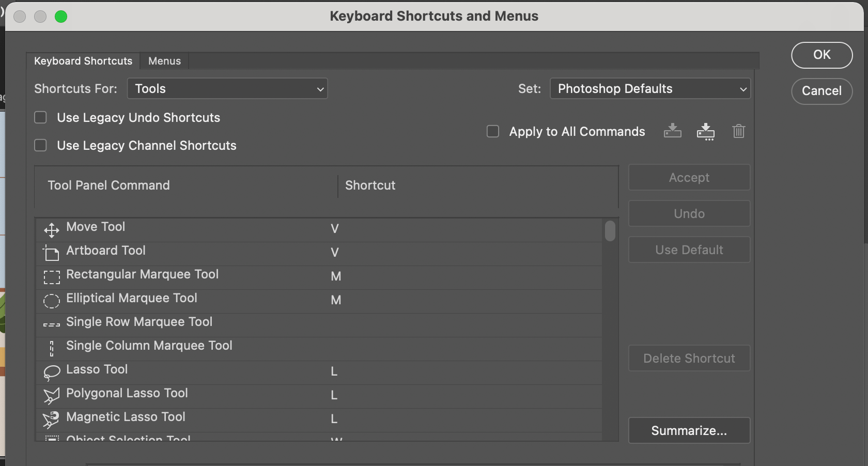Click the delete set trash icon

[x=738, y=131]
